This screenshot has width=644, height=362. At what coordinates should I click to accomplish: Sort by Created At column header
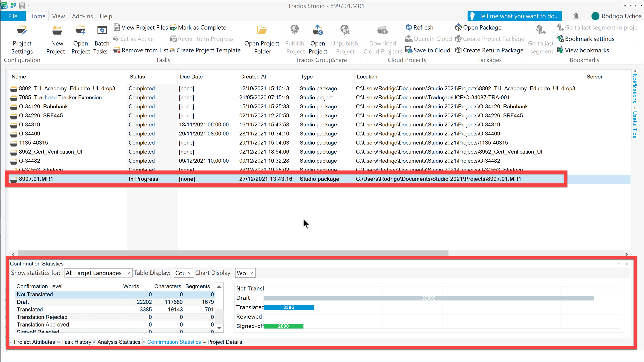click(x=268, y=77)
